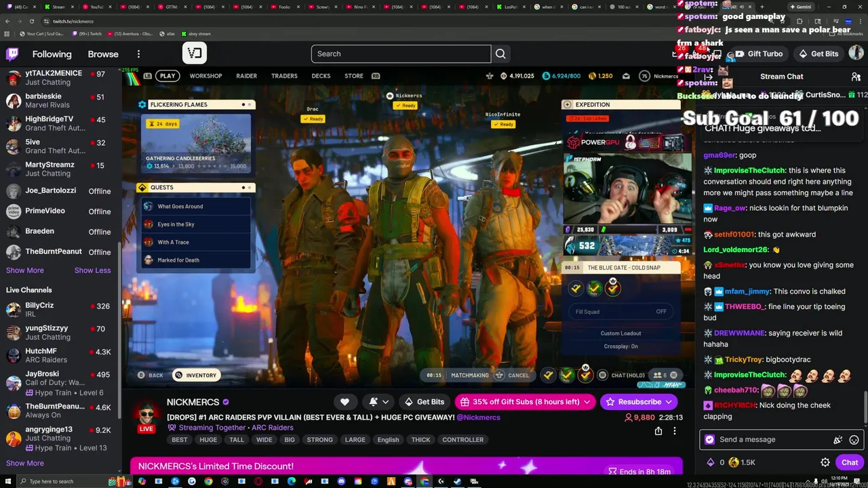Click Get Bits below the stream

pos(424,402)
